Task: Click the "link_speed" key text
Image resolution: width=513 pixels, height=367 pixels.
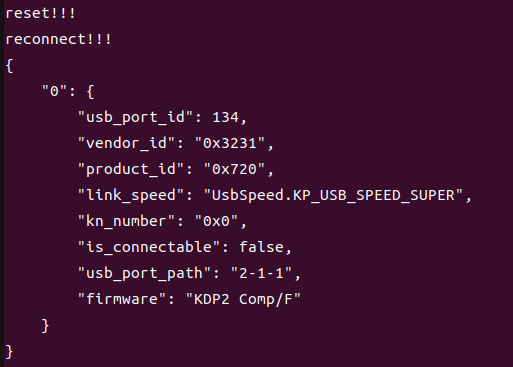Action: click(131, 195)
